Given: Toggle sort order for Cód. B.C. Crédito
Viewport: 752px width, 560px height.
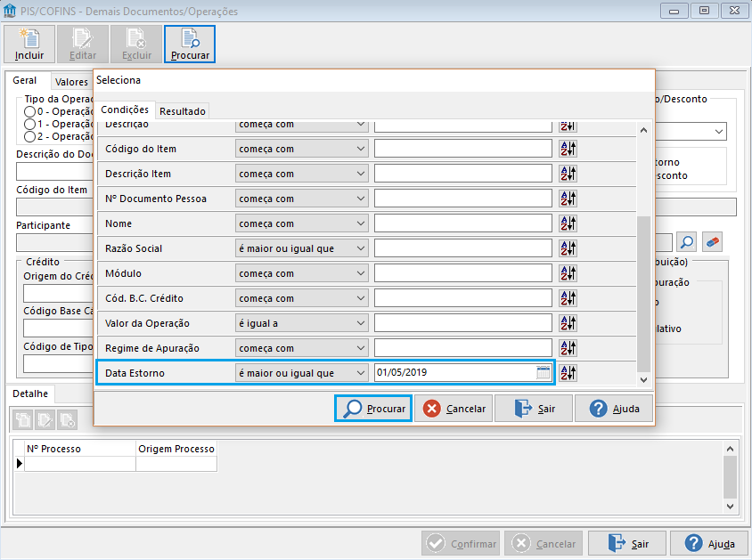Looking at the screenshot, I should pyautogui.click(x=568, y=298).
